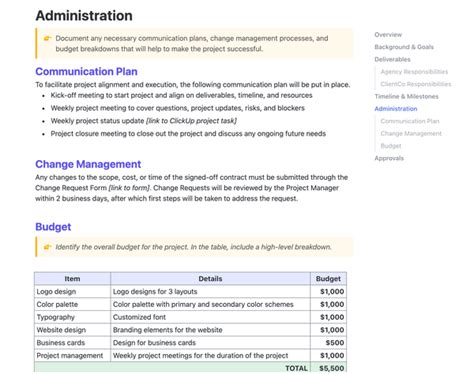This screenshot has width=474, height=374.
Task: Go to Deliverables in the outline
Action: coord(392,59)
